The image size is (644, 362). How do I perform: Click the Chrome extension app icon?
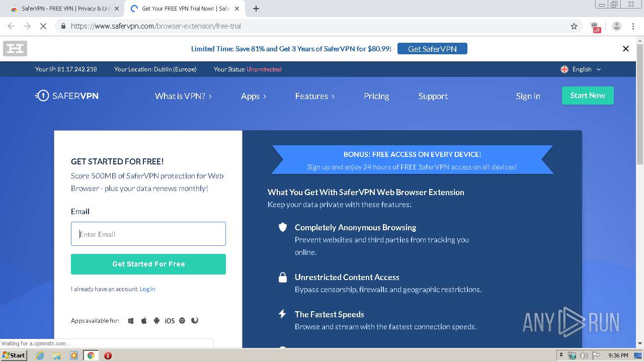[182, 321]
